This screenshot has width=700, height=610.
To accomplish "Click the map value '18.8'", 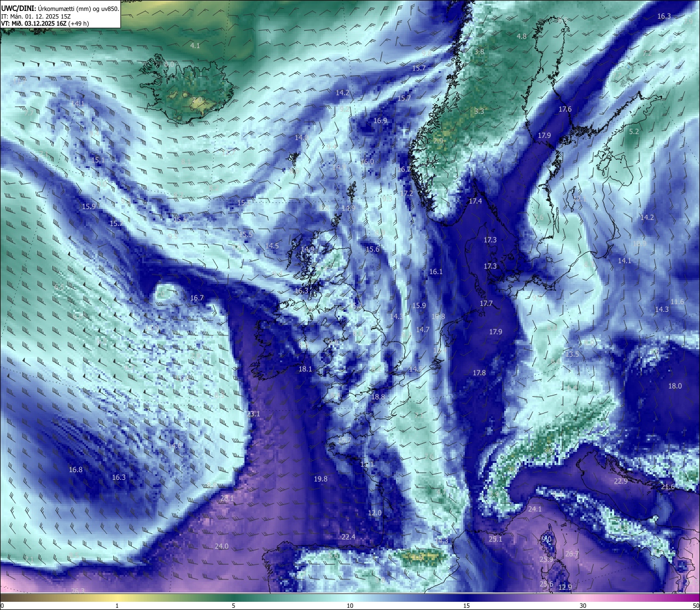I will point(378,397).
